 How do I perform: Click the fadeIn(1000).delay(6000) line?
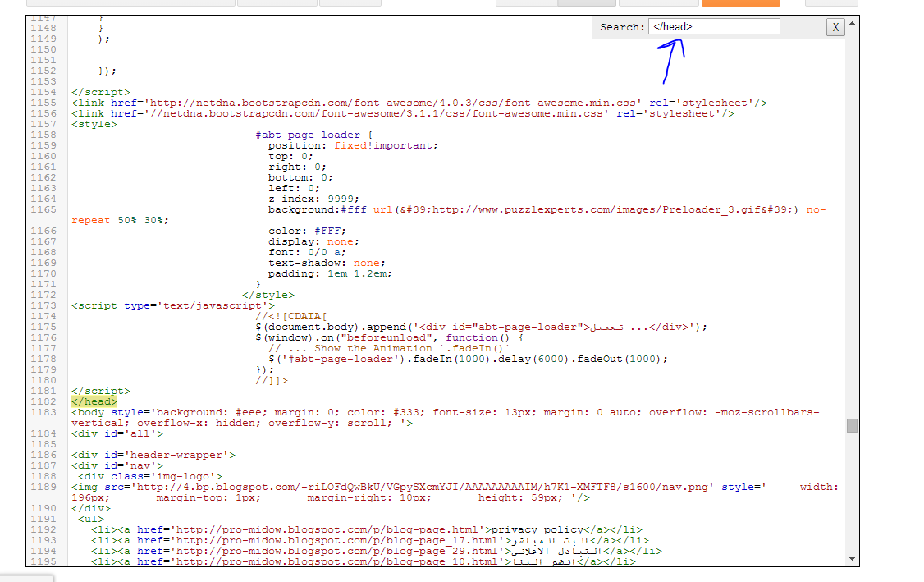[x=468, y=359]
